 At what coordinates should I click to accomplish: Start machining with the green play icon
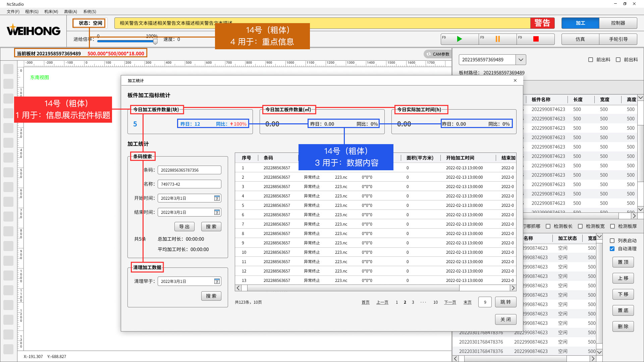(460, 39)
